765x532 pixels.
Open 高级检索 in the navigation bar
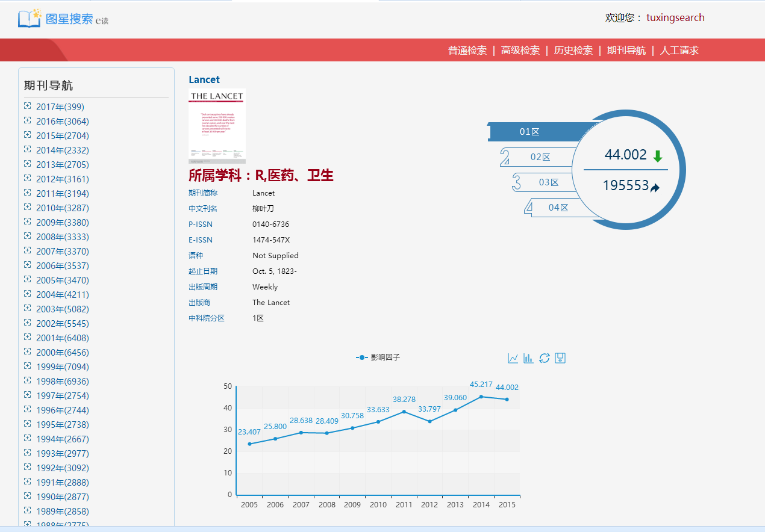coord(520,51)
